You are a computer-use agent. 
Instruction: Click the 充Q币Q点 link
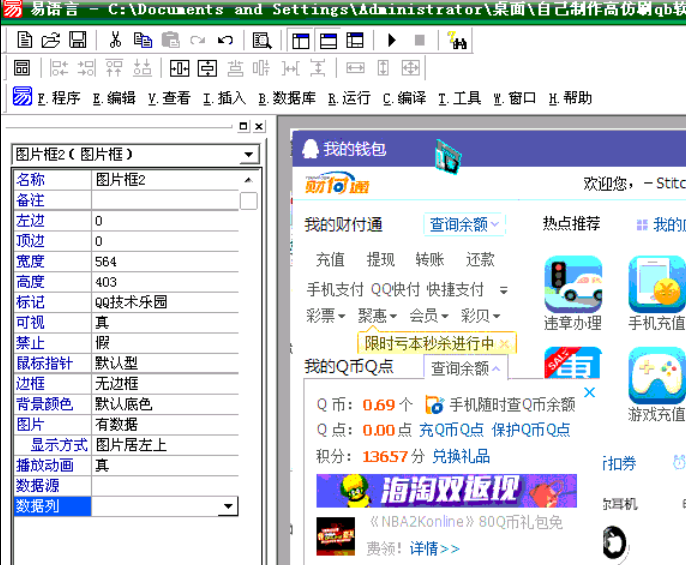tap(451, 430)
